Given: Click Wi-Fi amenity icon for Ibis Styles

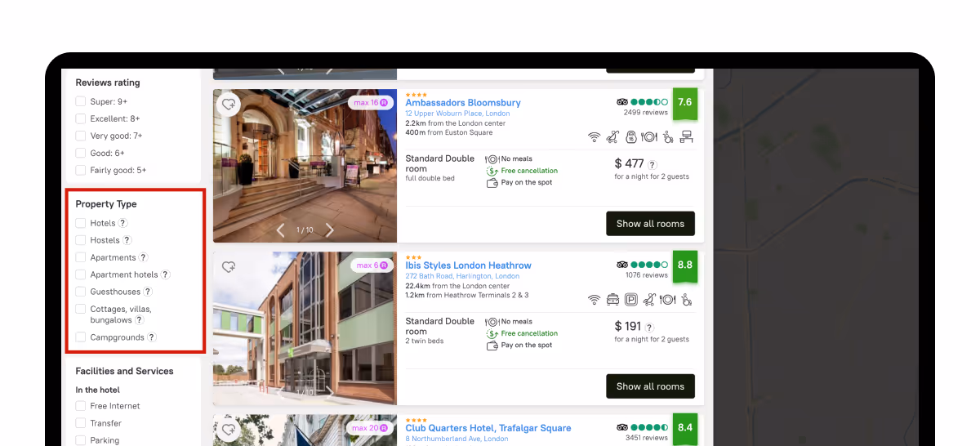Looking at the screenshot, I should pyautogui.click(x=595, y=300).
